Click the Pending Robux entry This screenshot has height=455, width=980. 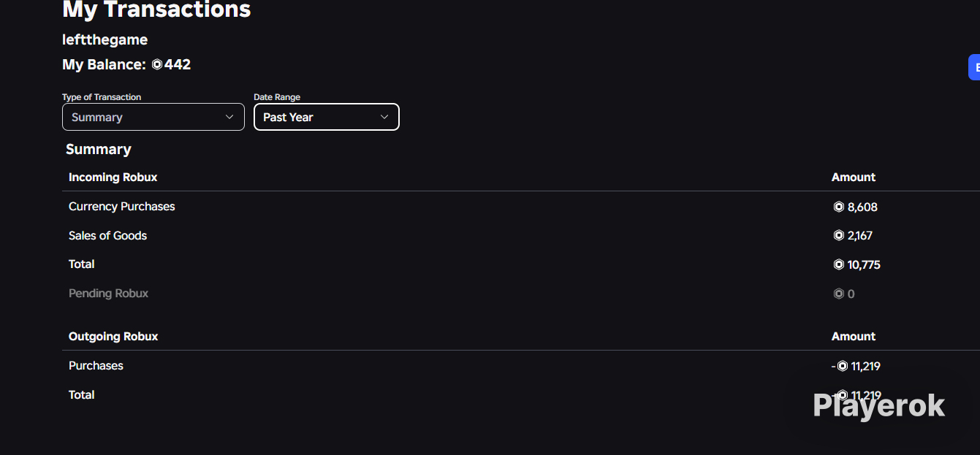click(108, 294)
